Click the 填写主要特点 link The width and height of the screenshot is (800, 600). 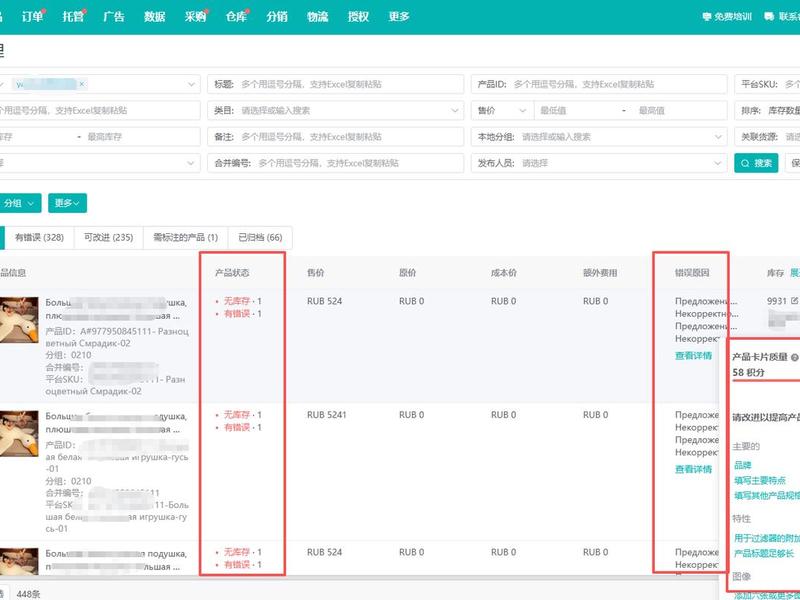[x=760, y=481]
